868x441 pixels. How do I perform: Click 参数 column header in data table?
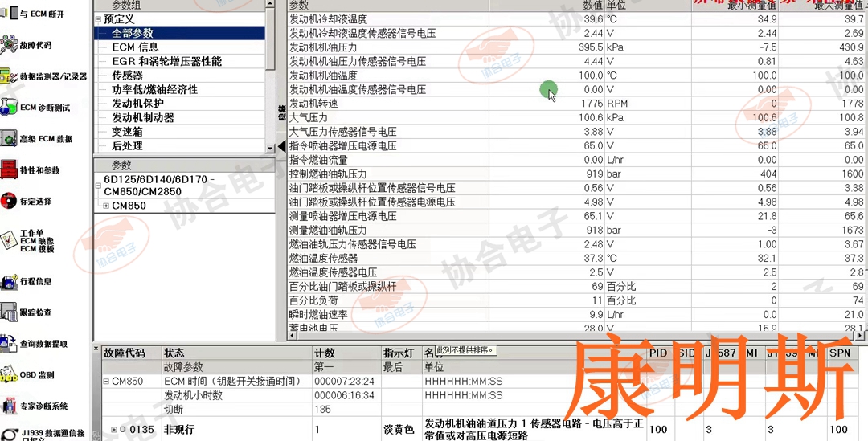[388, 5]
